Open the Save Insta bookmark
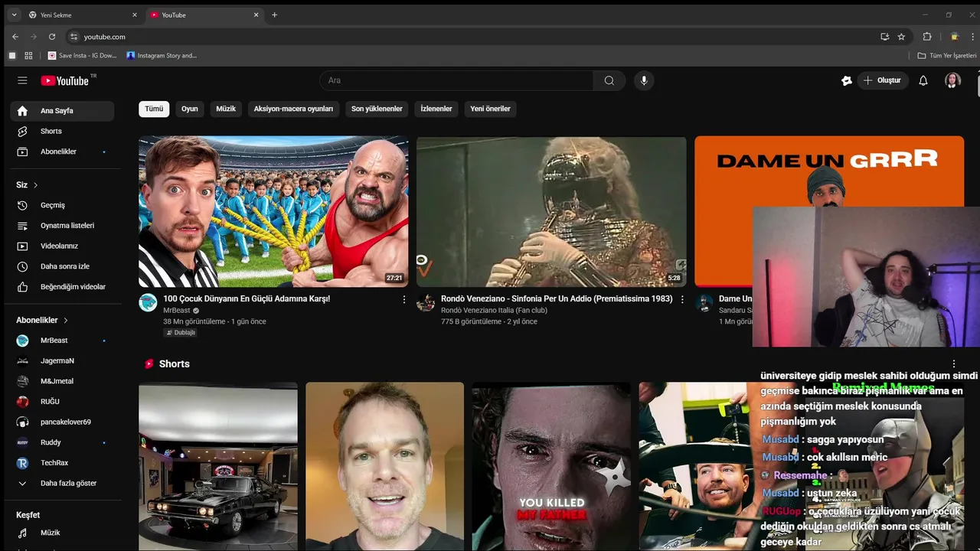The height and width of the screenshot is (551, 980). tap(82, 56)
